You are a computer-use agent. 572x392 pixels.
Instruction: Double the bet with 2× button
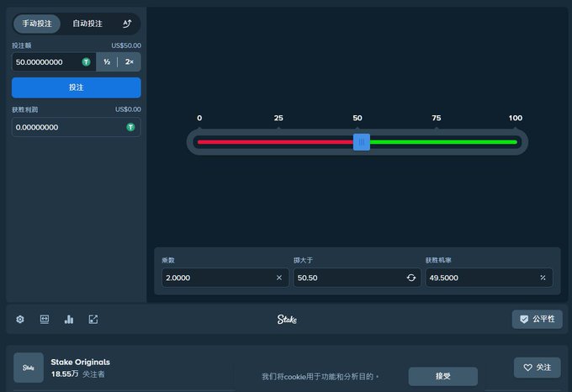[x=130, y=62]
